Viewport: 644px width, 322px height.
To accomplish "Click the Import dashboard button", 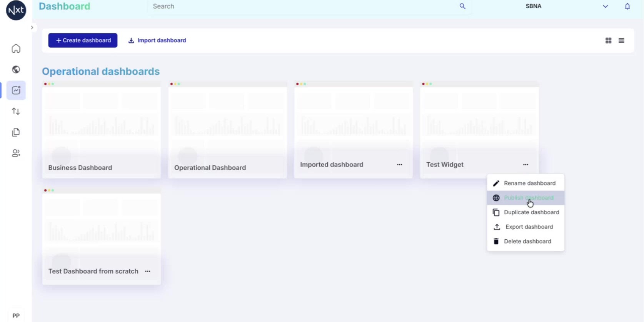I will (157, 40).
